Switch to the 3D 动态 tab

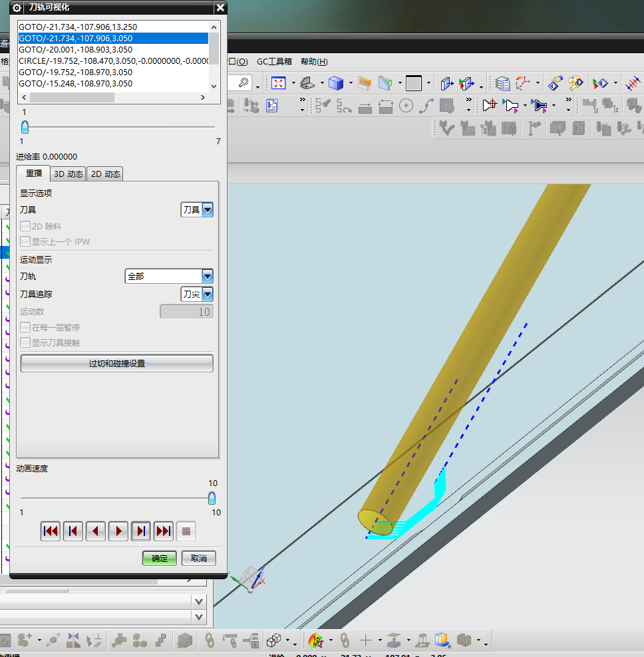pos(69,174)
